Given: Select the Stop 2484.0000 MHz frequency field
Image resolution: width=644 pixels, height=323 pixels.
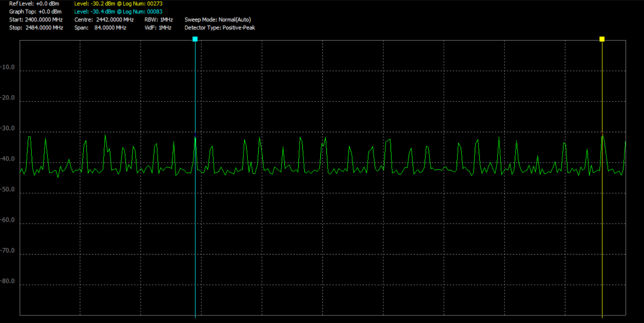Looking at the screenshot, I should point(36,28).
